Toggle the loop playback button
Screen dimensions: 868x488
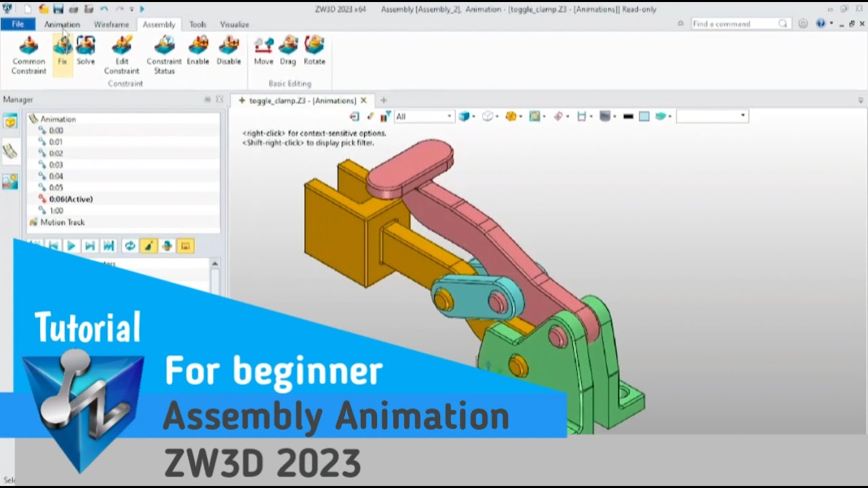click(130, 246)
